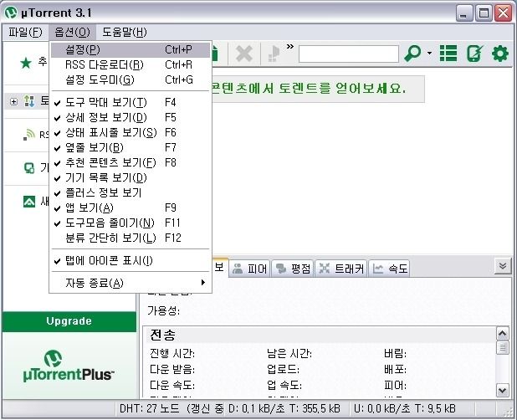517x420 pixels.
Task: Click the featured content banner text
Action: click(308, 89)
